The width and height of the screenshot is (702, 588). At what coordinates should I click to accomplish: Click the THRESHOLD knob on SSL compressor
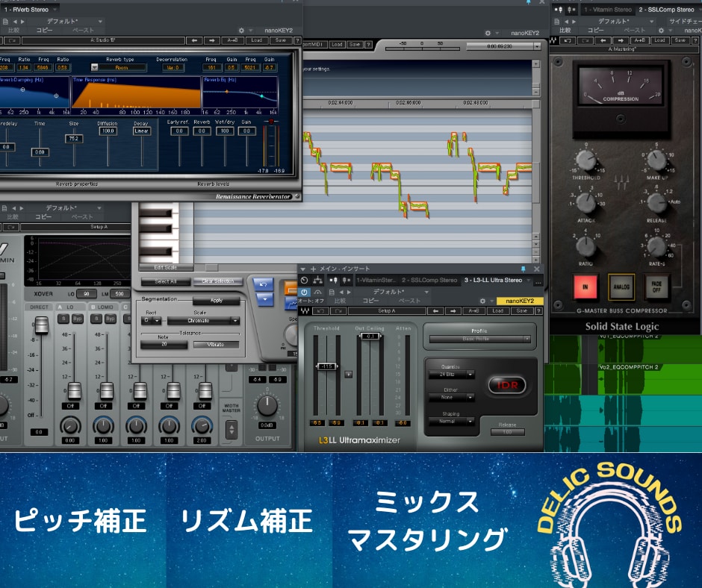(585, 160)
